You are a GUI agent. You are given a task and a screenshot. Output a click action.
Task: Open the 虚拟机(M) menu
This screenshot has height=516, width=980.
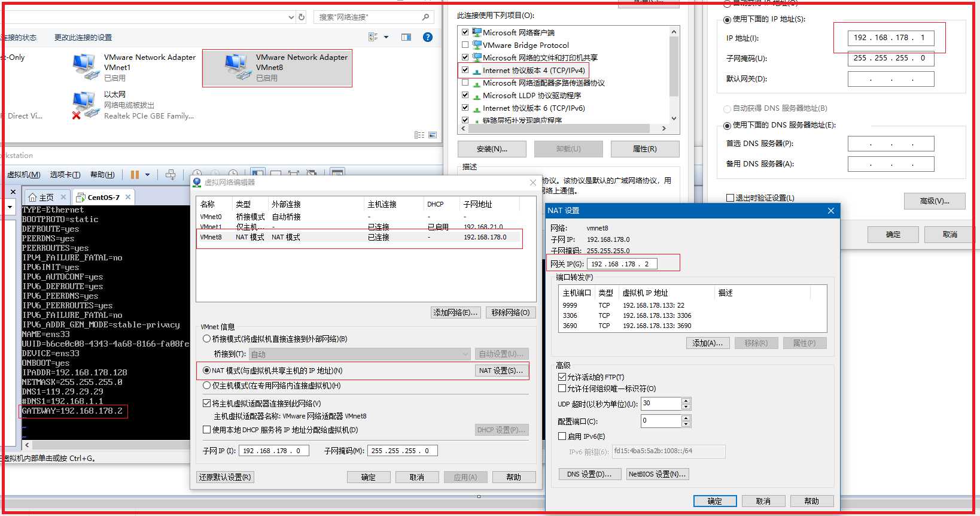click(24, 175)
